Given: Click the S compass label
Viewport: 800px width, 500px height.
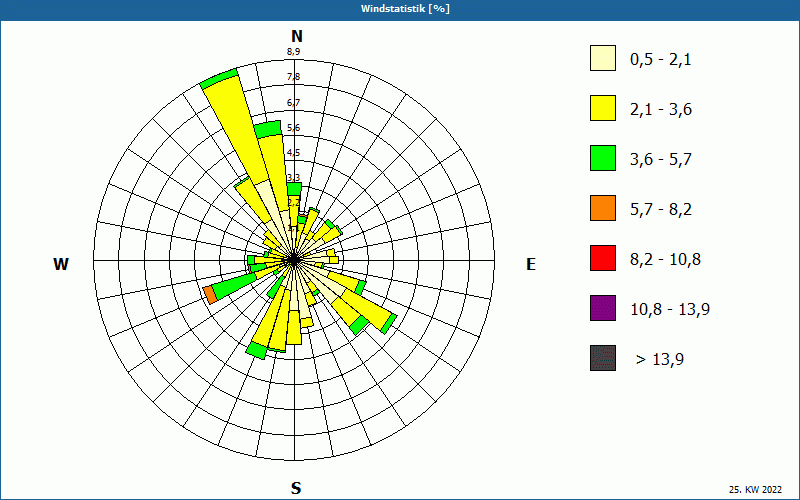Looking at the screenshot, I should click(x=296, y=488).
